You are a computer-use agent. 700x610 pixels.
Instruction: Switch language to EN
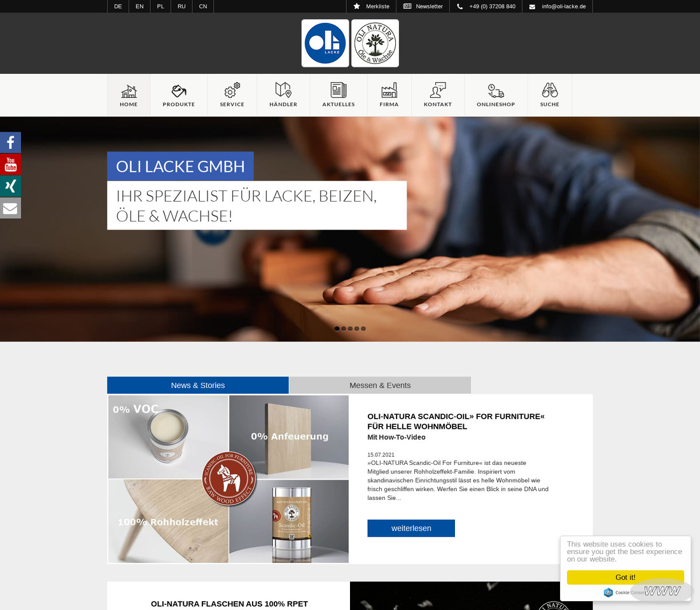pyautogui.click(x=140, y=6)
